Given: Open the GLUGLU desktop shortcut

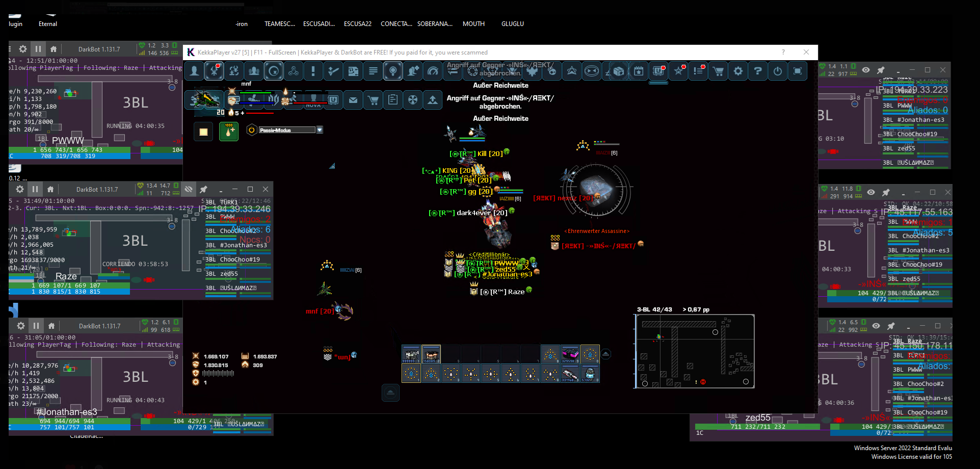Looking at the screenshot, I should [x=513, y=24].
